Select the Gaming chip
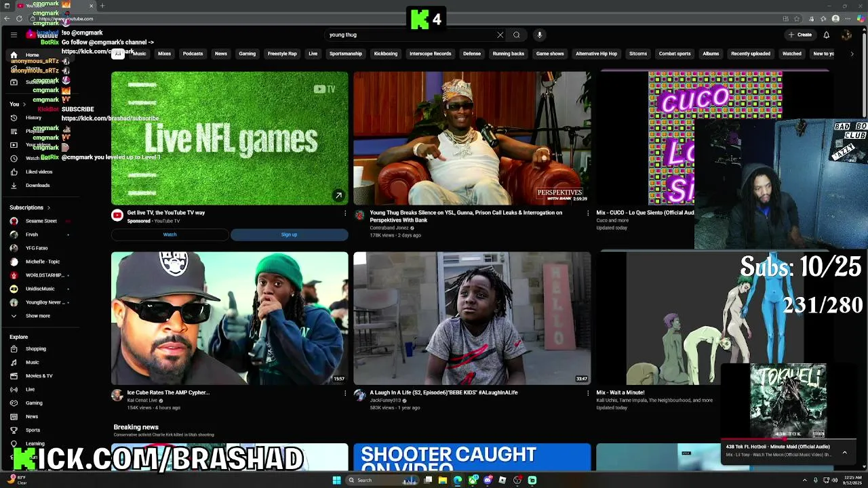This screenshot has width=868, height=488. point(247,54)
